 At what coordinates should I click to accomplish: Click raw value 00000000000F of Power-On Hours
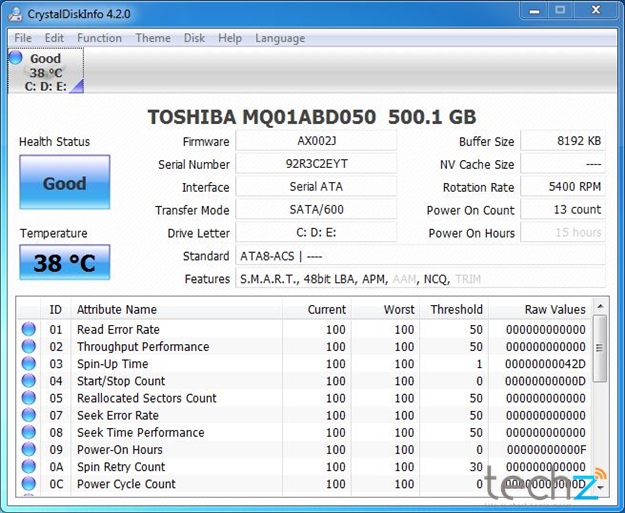click(546, 450)
